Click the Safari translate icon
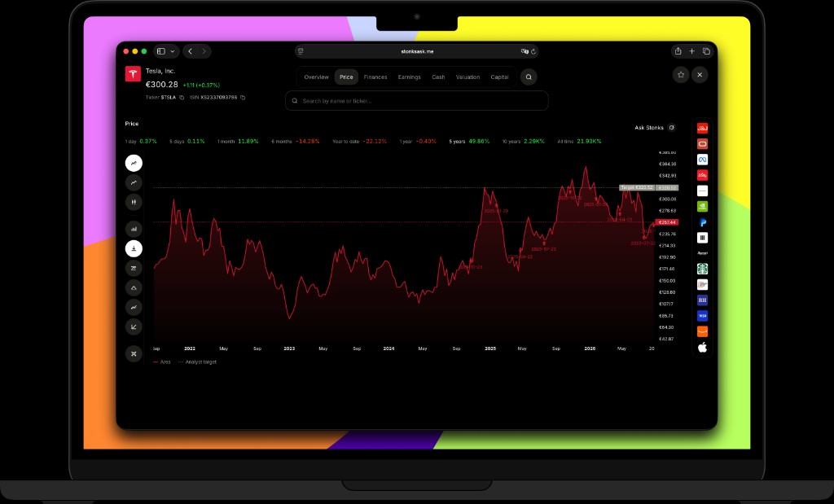Screen dimensions: 834x504 525,51
